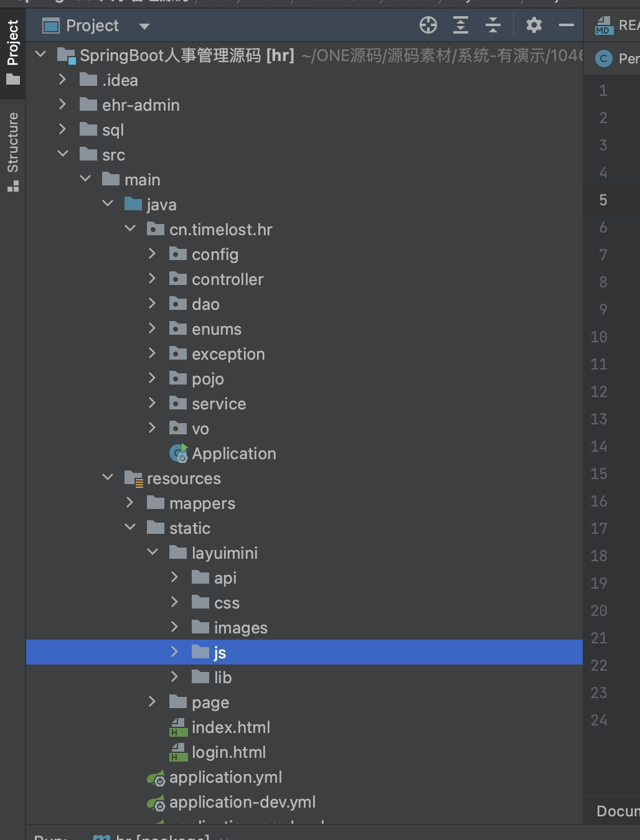The width and height of the screenshot is (640, 840).
Task: Click the sql folder icon
Action: (x=88, y=129)
